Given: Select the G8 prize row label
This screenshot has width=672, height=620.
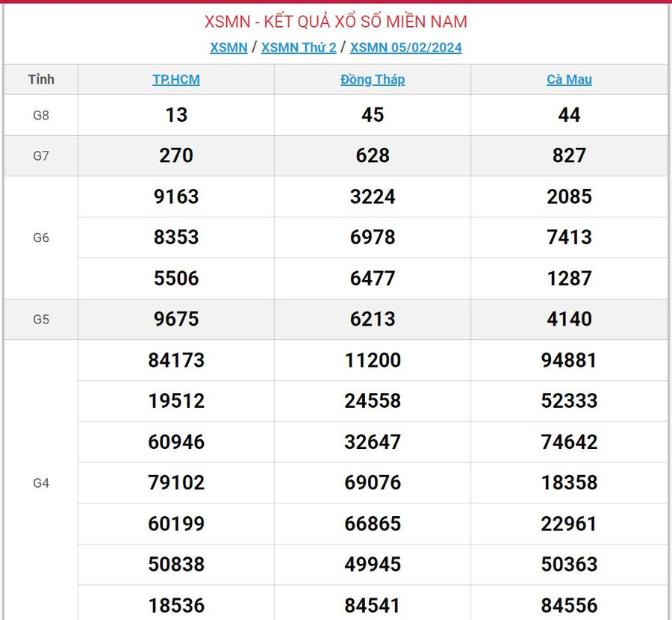Looking at the screenshot, I should (x=41, y=115).
